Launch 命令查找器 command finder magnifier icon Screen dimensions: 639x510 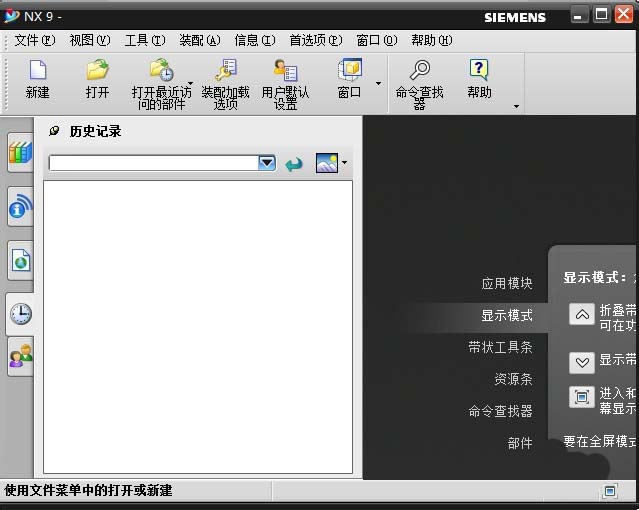coord(420,70)
